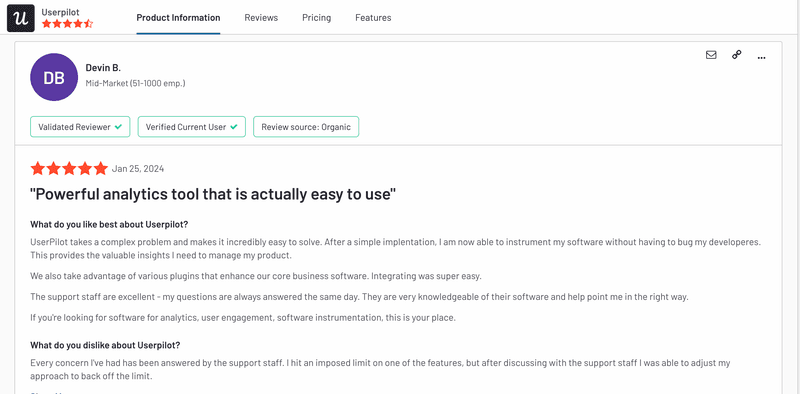Click paragraph starting "UserPilot takes a complex problem"
This screenshot has width=800, height=394.
[x=396, y=248]
